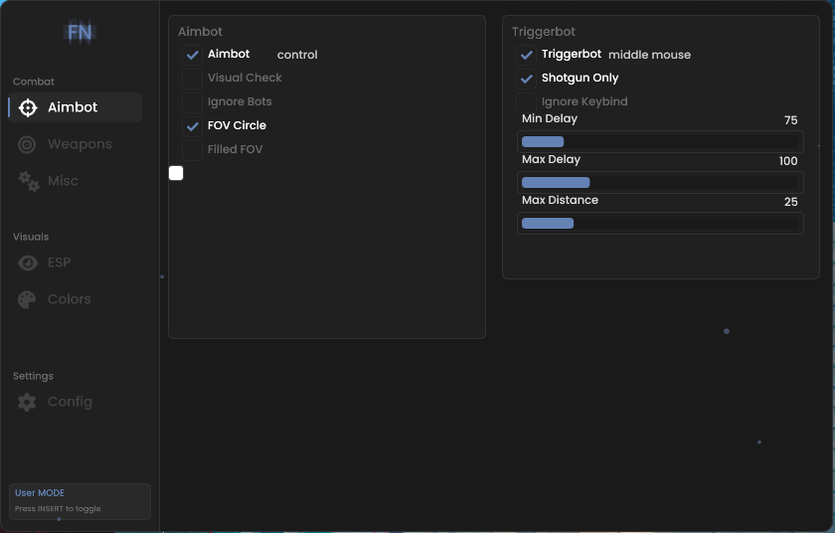
Task: Check the Ignore Keybind box
Action: point(526,102)
